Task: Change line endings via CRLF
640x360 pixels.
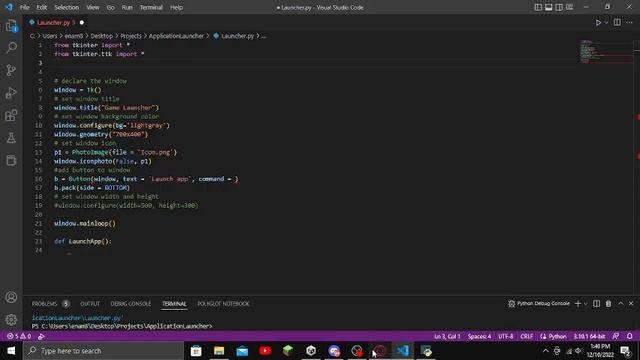Action: [x=527, y=336]
